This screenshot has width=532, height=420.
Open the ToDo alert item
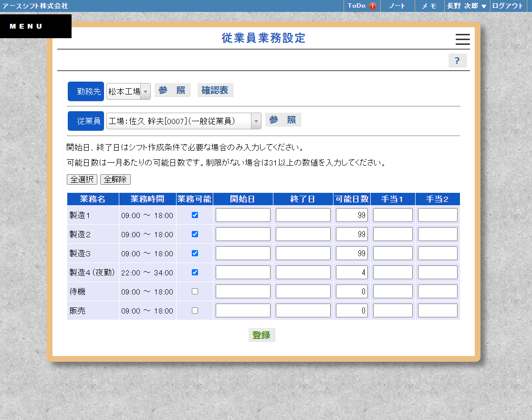click(362, 6)
